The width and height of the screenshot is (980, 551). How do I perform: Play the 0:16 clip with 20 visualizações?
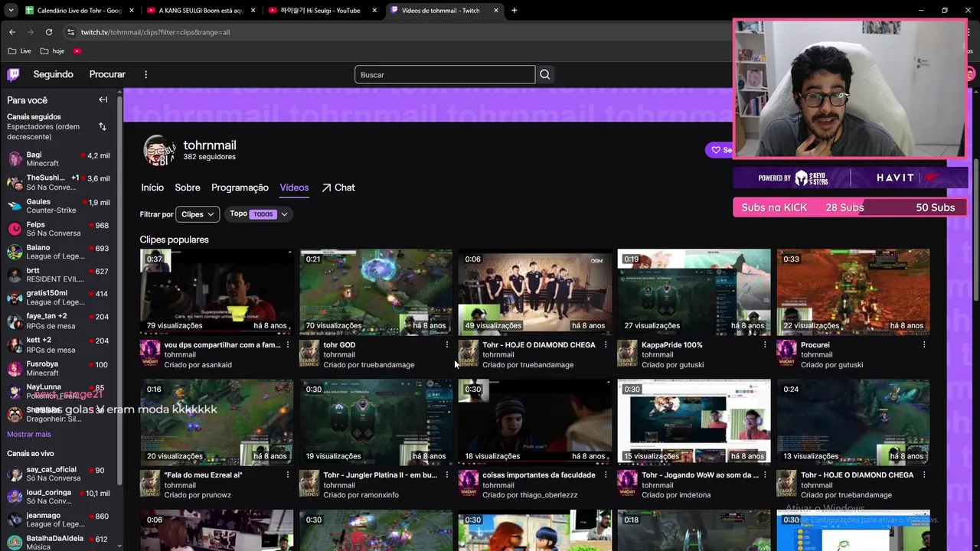coord(216,422)
